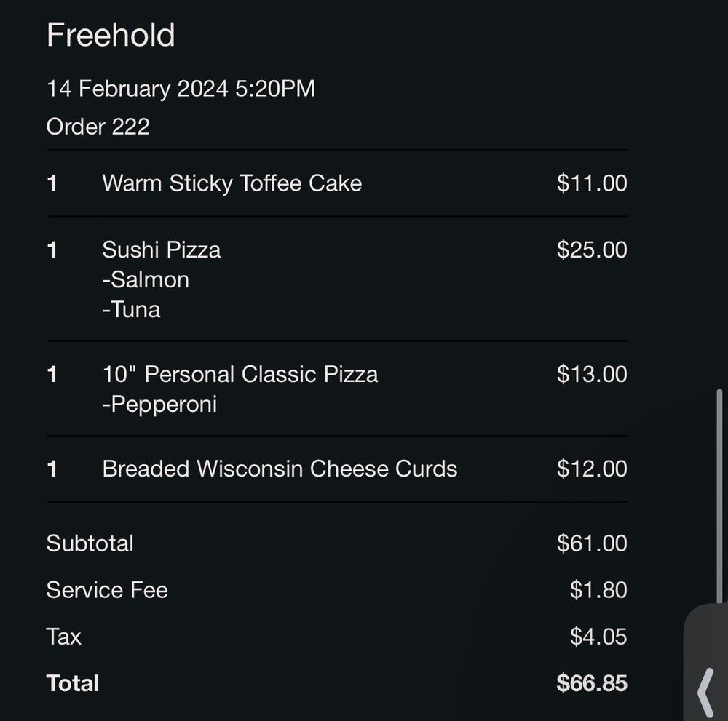Click the Breaded Wisconsin Cheese Curds item
The height and width of the screenshot is (721, 728).
pyautogui.click(x=280, y=469)
